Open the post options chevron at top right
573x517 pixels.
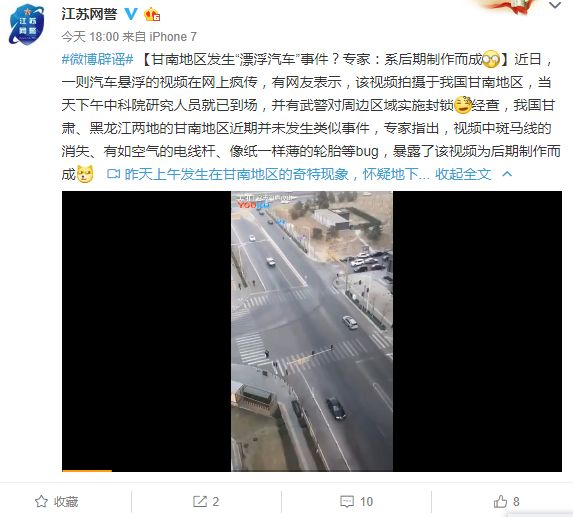click(x=555, y=5)
